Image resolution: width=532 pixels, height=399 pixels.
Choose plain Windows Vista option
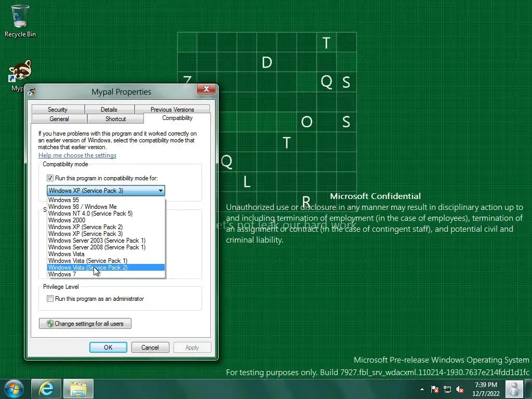pos(106,254)
